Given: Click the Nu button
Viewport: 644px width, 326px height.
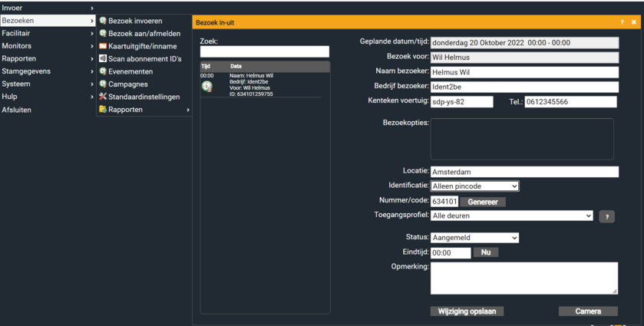Looking at the screenshot, I should click(x=486, y=252).
